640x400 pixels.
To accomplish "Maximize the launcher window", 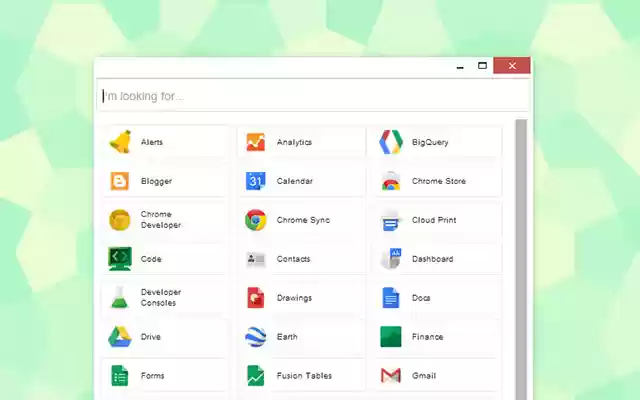I will point(482,66).
